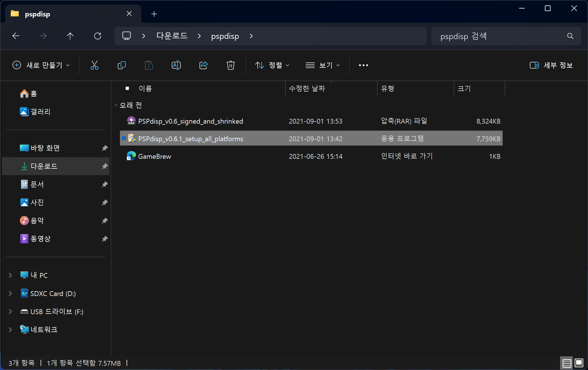This screenshot has width=588, height=370.
Task: Expand the 내 PC tree node
Action: tap(10, 275)
